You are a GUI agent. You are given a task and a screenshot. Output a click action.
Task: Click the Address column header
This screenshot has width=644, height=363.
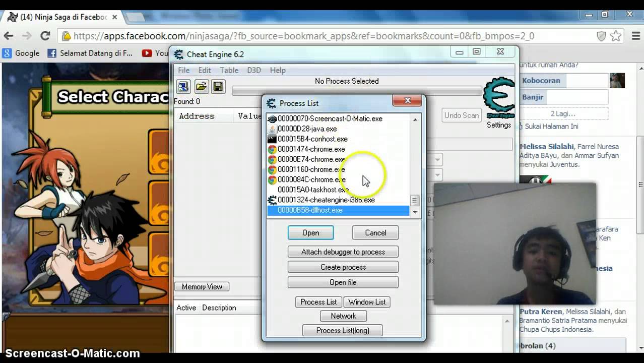pyautogui.click(x=197, y=116)
